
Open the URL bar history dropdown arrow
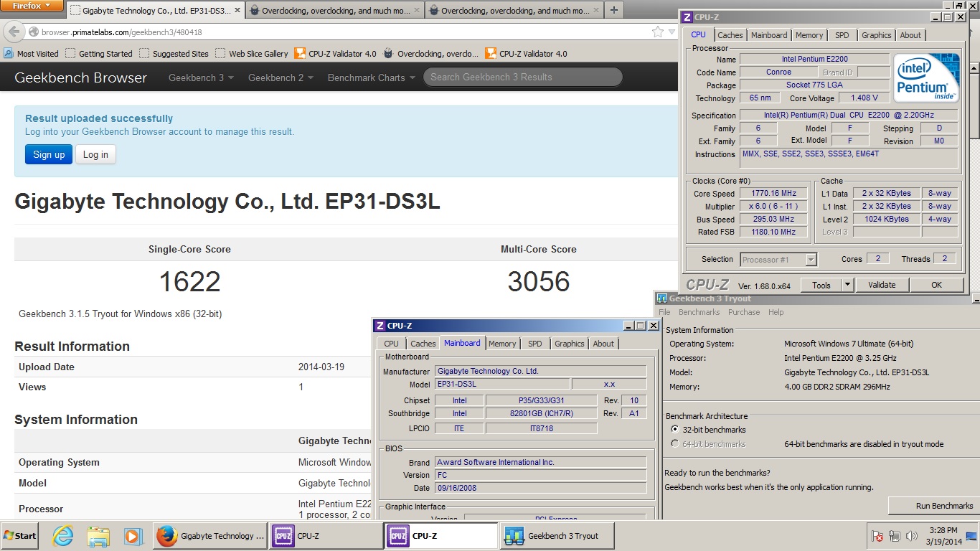coord(672,32)
